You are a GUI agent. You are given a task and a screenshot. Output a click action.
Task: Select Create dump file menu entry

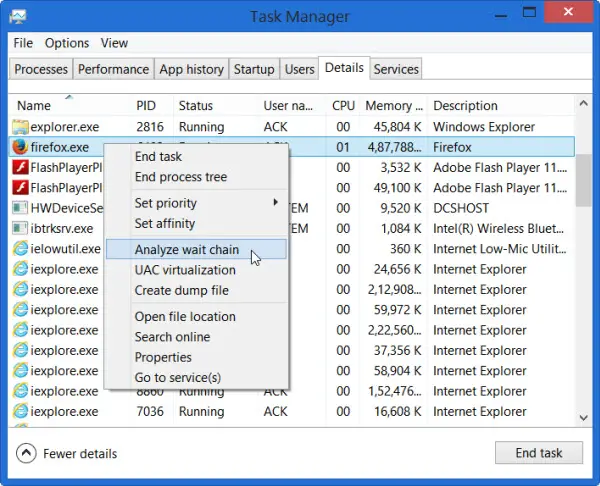click(182, 290)
